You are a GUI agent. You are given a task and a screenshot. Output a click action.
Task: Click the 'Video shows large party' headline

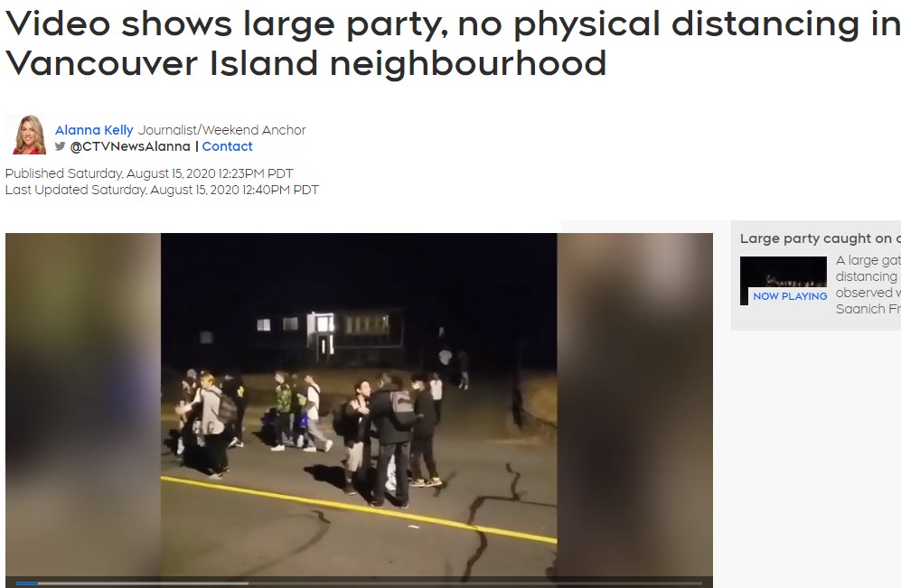453,43
